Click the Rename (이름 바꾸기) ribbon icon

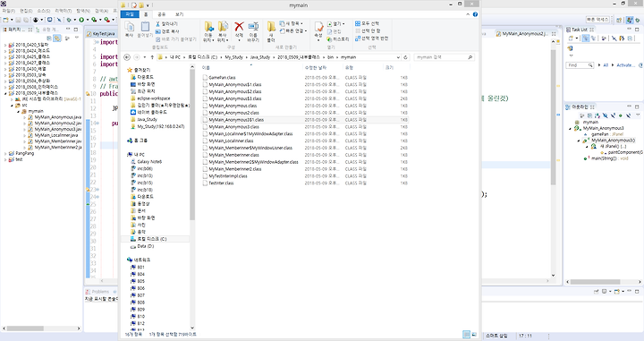(253, 27)
